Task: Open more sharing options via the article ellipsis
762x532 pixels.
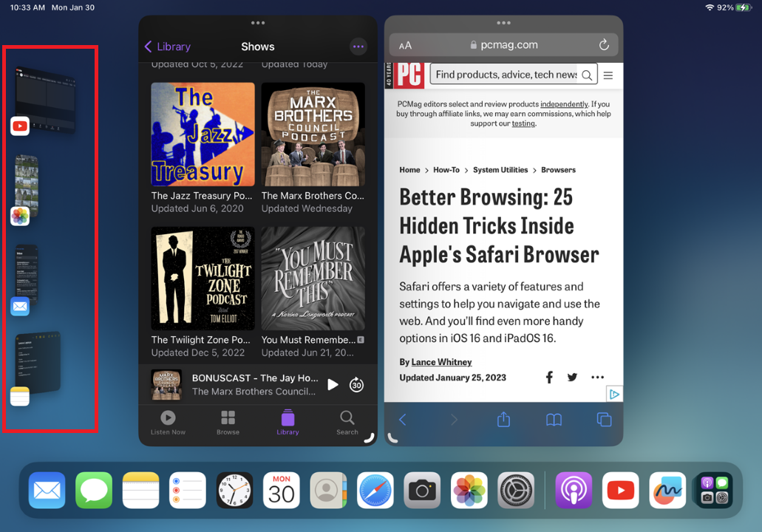Action: point(597,377)
